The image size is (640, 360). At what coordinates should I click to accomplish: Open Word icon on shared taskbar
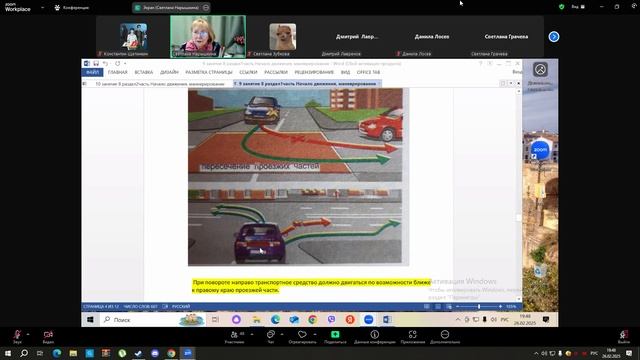(387, 320)
